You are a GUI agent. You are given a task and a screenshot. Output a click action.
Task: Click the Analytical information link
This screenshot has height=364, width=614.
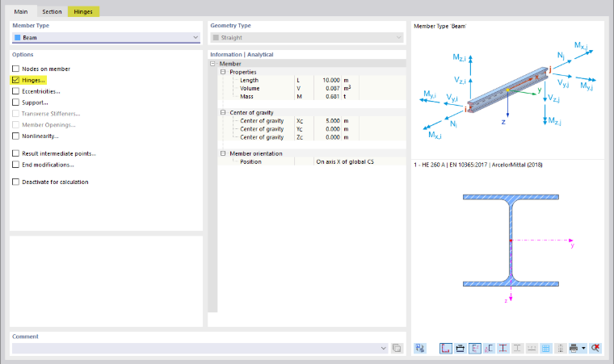(260, 54)
